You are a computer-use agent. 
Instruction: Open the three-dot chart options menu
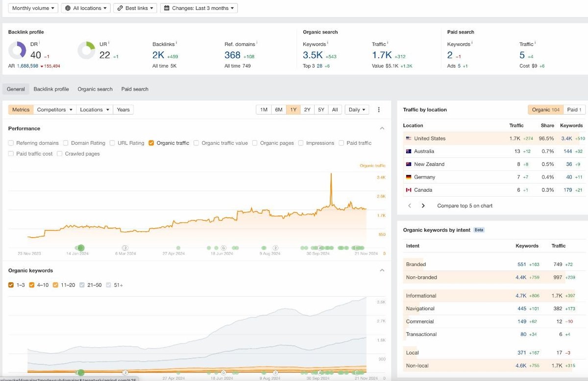click(x=379, y=110)
